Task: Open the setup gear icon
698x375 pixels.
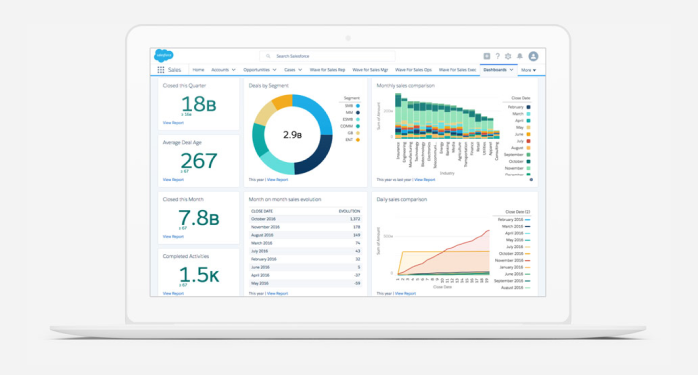Action: pyautogui.click(x=508, y=56)
